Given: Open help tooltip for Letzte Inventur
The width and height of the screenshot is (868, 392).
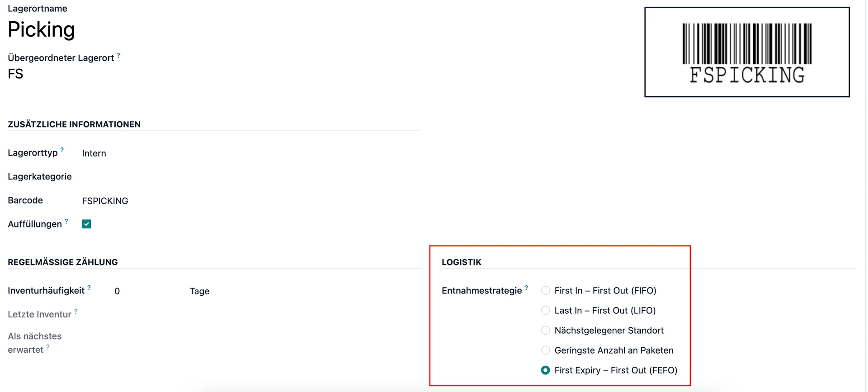Looking at the screenshot, I should tap(76, 311).
